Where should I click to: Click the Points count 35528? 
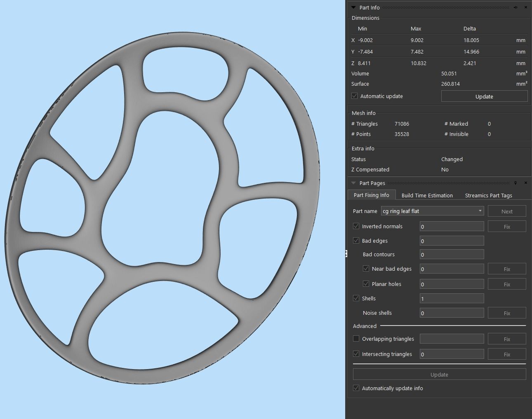coord(402,134)
